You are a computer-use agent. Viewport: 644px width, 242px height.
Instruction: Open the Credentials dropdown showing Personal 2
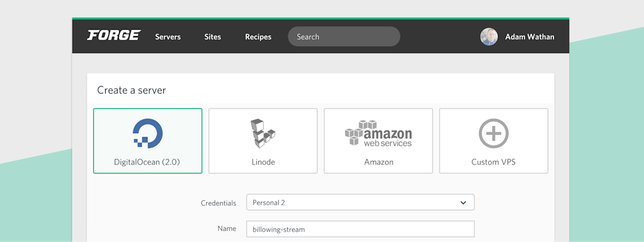pos(360,203)
